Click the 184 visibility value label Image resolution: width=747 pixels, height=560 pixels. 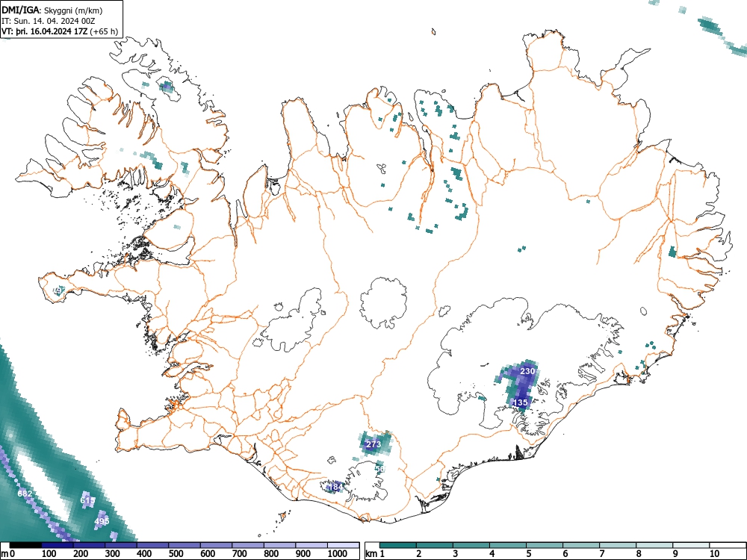coord(335,487)
